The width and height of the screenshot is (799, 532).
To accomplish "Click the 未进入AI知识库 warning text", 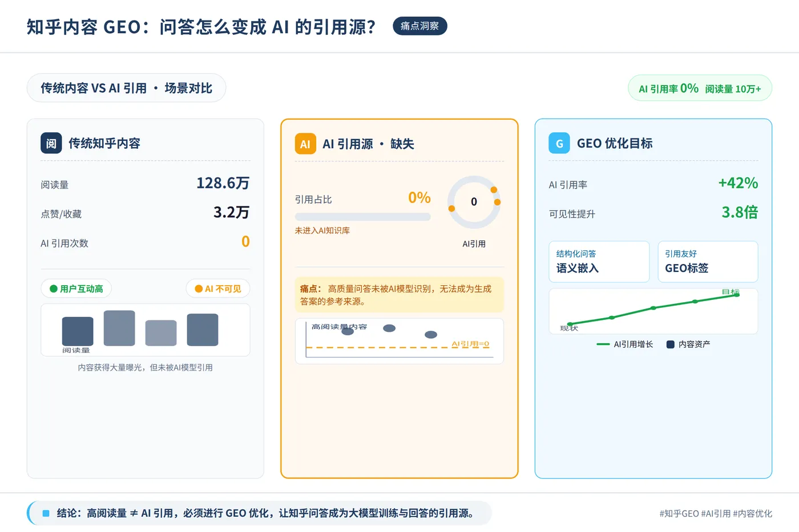I will coord(322,230).
